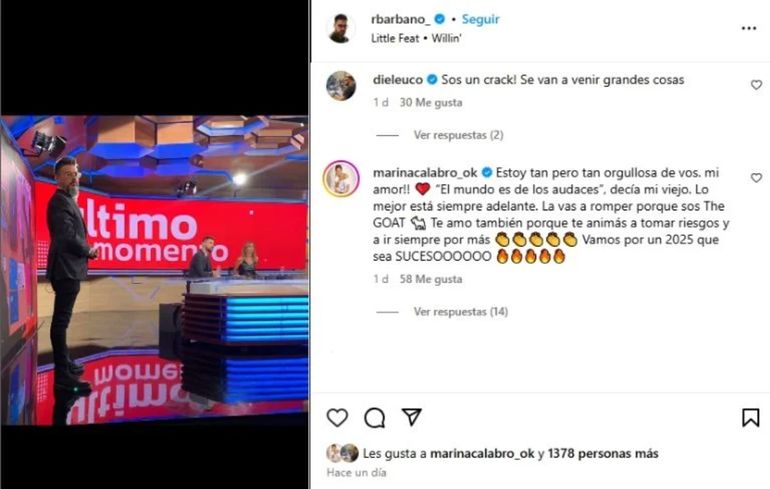Show 58 Me gusta on Marina's comment
This screenshot has height=489, width=770.
tap(431, 279)
